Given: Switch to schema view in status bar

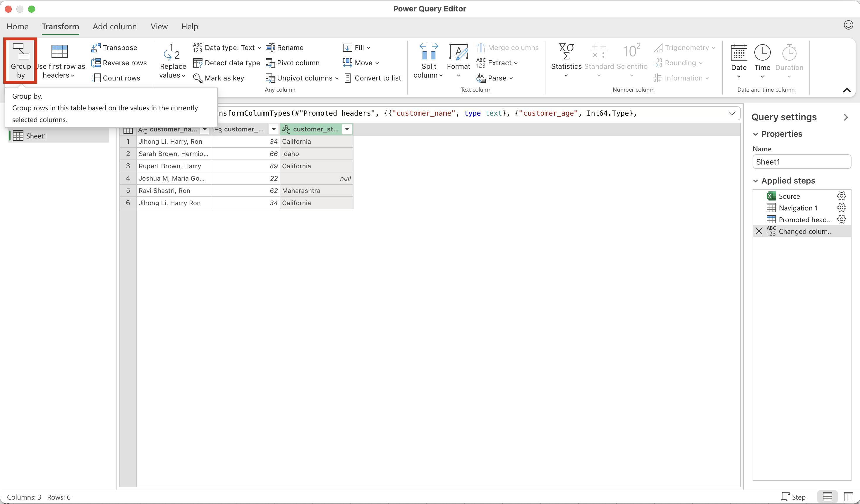Looking at the screenshot, I should 848,496.
